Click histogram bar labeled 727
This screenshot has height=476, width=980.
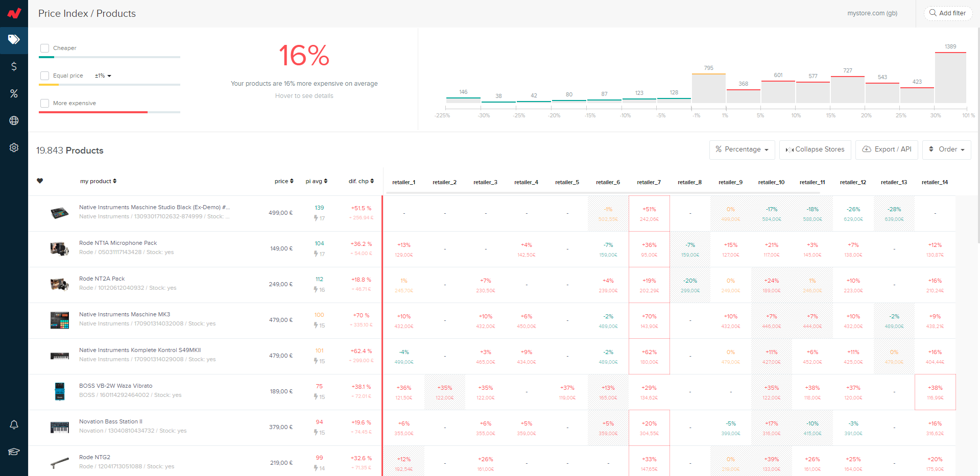tap(848, 90)
